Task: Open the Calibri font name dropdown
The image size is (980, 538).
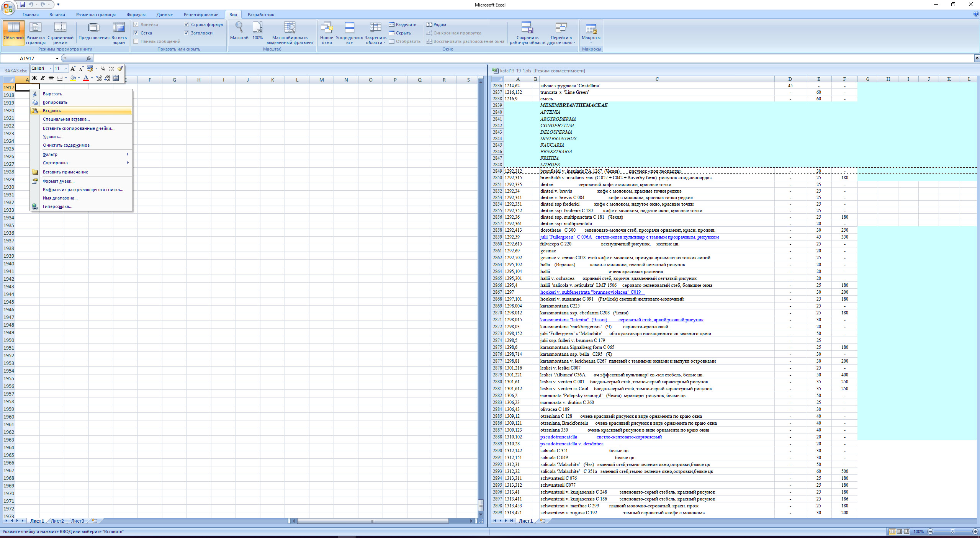Action: pyautogui.click(x=51, y=69)
